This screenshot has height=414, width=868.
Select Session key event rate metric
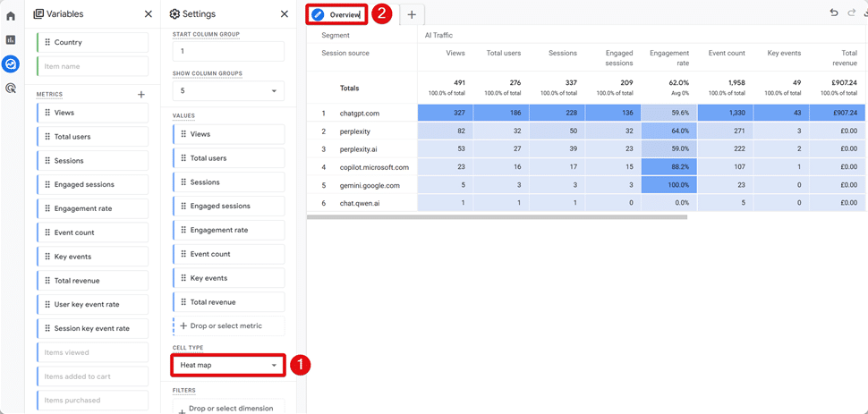pyautogui.click(x=92, y=328)
